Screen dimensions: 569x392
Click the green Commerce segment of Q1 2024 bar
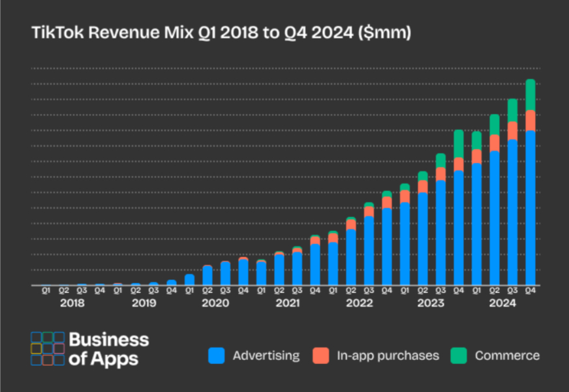(476, 140)
